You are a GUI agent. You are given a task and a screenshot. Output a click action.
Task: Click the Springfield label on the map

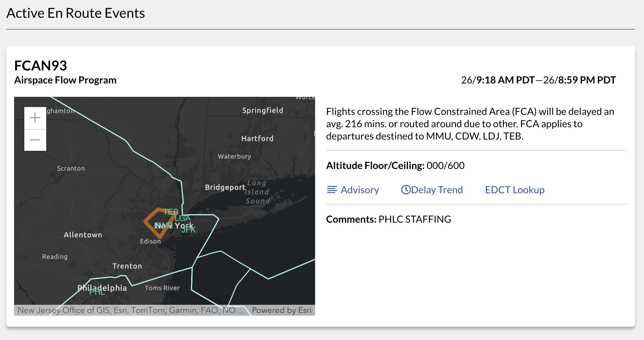pos(263,110)
